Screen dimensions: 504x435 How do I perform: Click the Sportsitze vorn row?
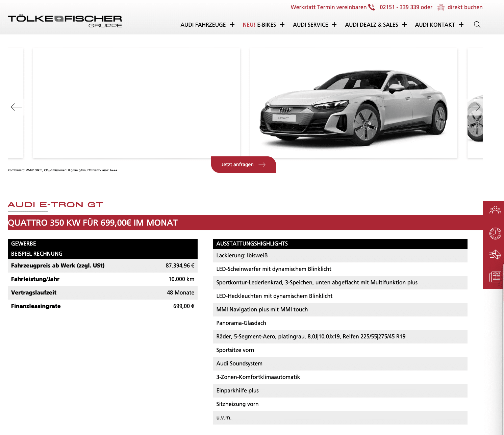(340, 350)
